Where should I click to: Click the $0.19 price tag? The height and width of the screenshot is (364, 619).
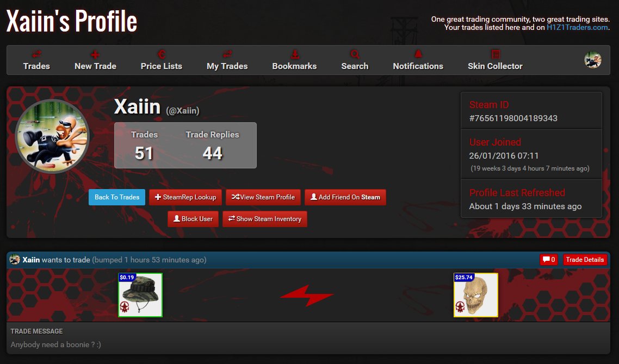[127, 277]
